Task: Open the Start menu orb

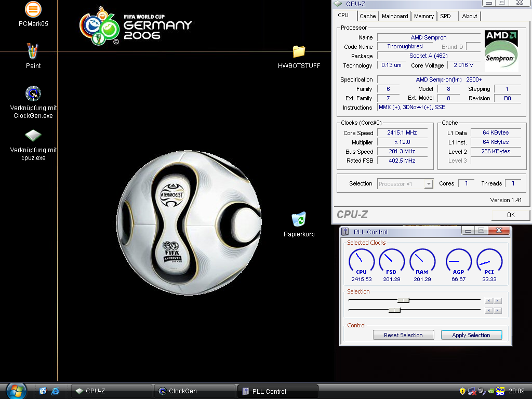Action: tap(16, 391)
